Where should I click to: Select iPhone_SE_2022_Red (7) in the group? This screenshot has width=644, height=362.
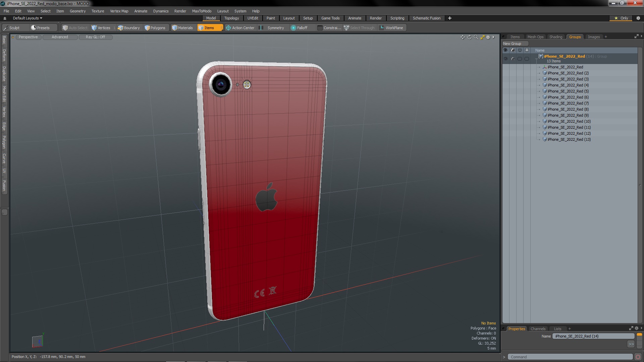pos(568,103)
